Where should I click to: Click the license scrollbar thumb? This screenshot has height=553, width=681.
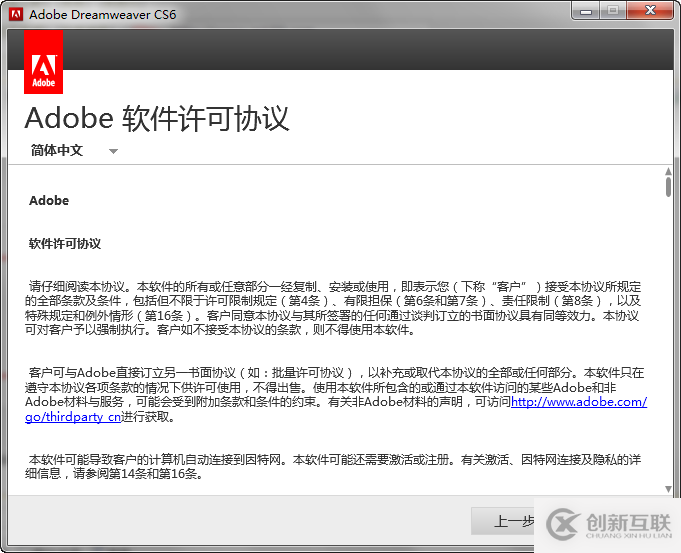tap(668, 187)
